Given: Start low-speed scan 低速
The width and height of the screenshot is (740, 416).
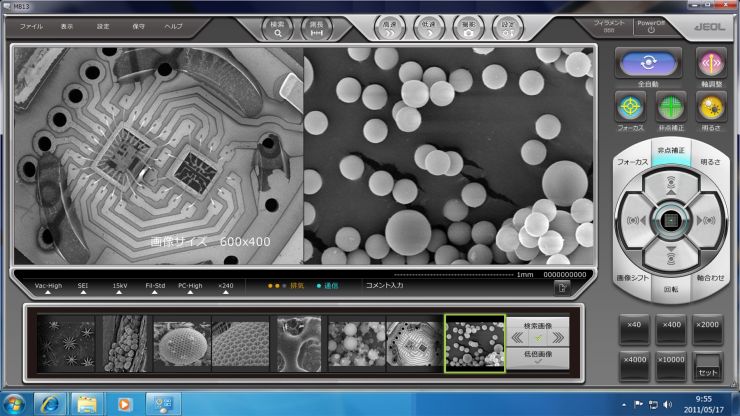Looking at the screenshot, I should [x=429, y=28].
